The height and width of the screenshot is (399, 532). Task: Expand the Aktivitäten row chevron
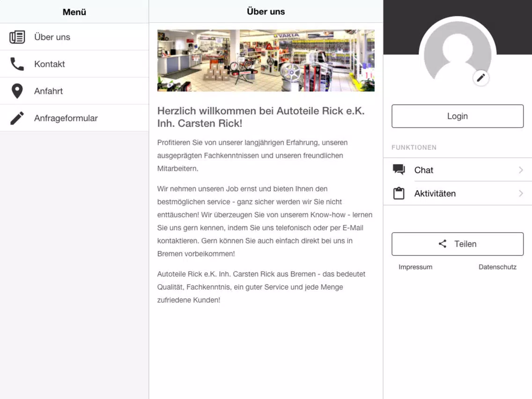pos(521,193)
